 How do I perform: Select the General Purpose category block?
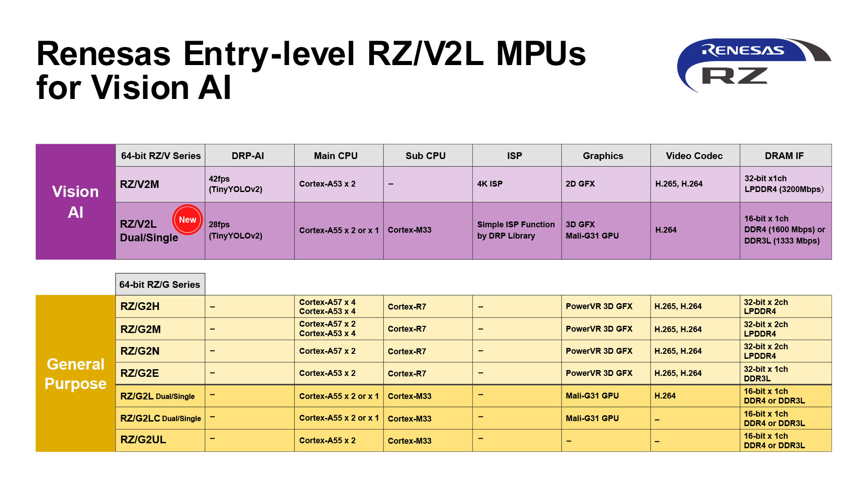pyautogui.click(x=75, y=373)
